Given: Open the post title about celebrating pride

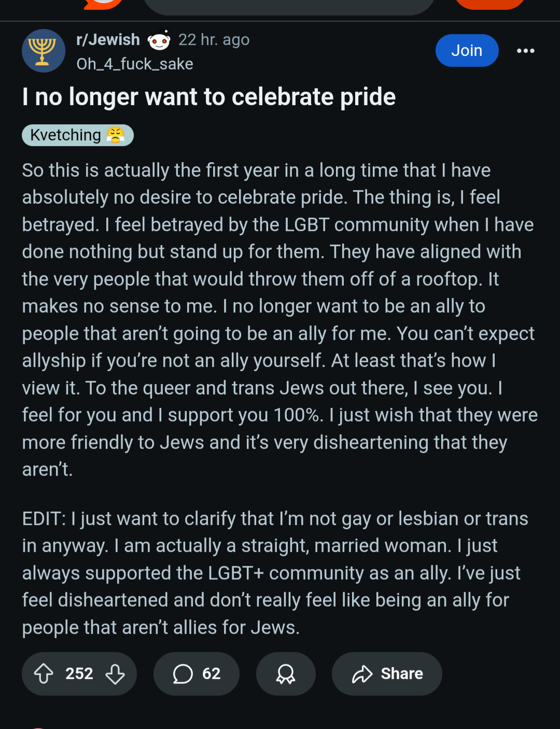Looking at the screenshot, I should 209,97.
